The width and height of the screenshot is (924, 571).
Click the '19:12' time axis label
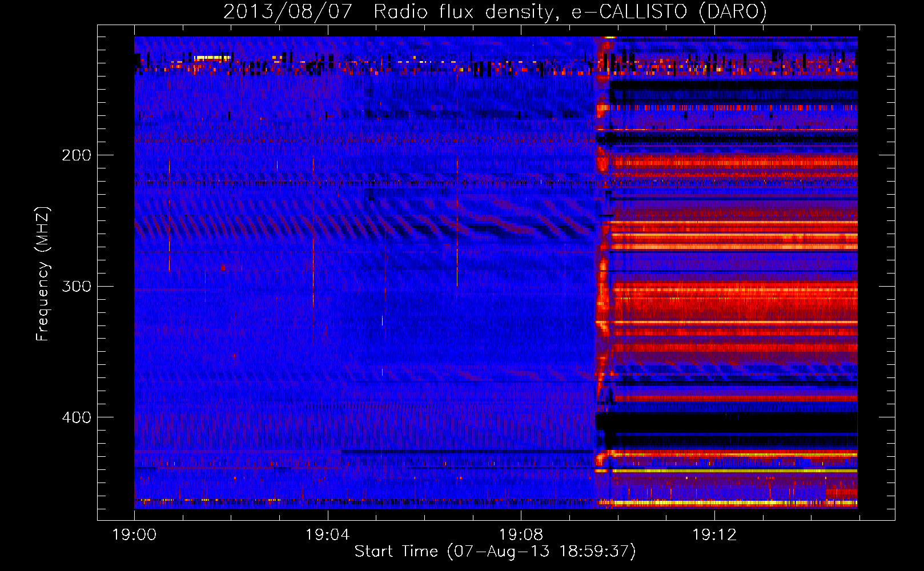coord(714,535)
